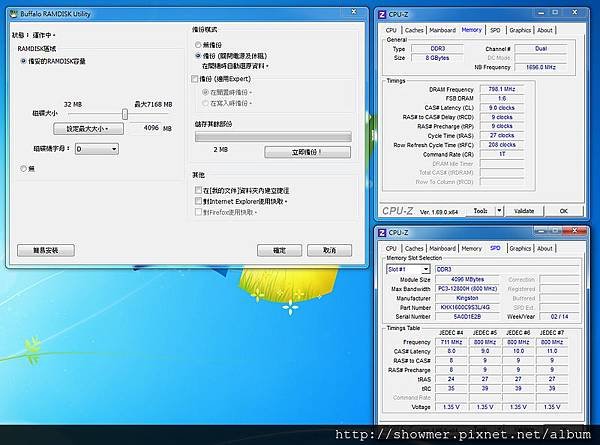600x445 pixels.
Task: Click the Cycle Time 27 clocks value
Action: (x=502, y=135)
